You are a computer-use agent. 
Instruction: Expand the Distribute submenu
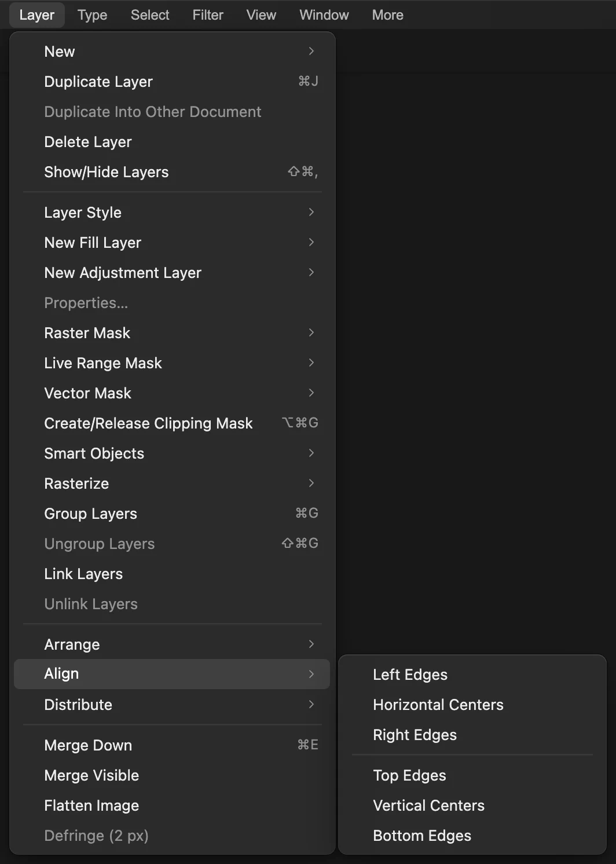(x=172, y=705)
